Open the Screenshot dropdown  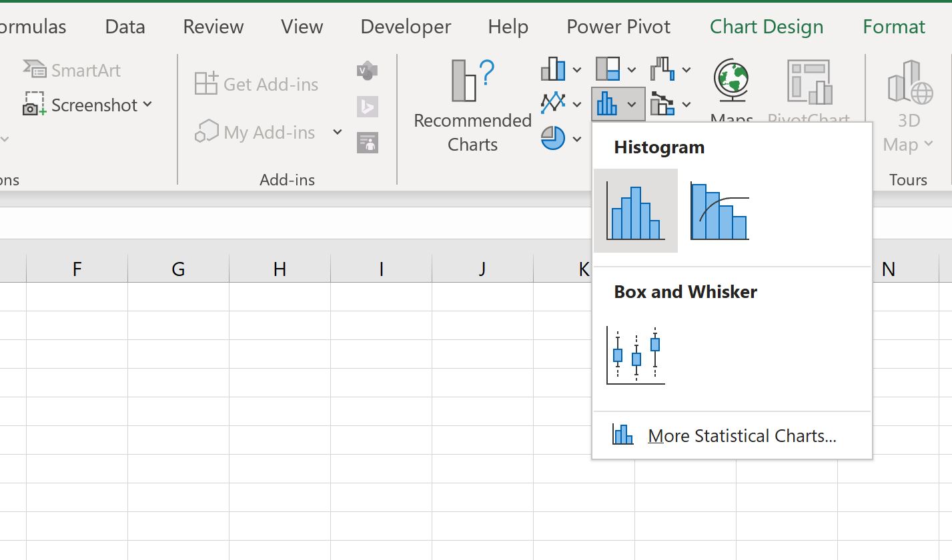(88, 105)
